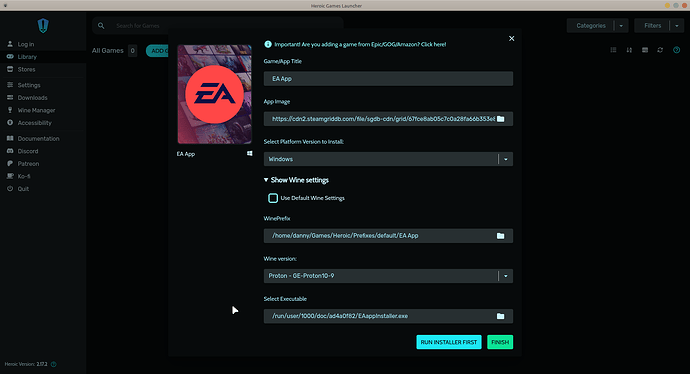Image resolution: width=690 pixels, height=374 pixels.
Task: Open the Wine version Proton dropdown
Action: 388,276
